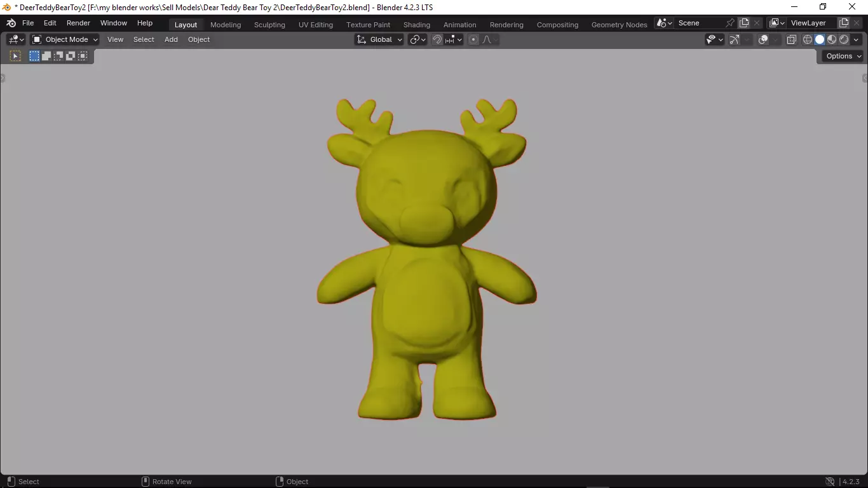Image resolution: width=868 pixels, height=488 pixels.
Task: Choose the Subtract Selection mode icon
Action: [58, 56]
